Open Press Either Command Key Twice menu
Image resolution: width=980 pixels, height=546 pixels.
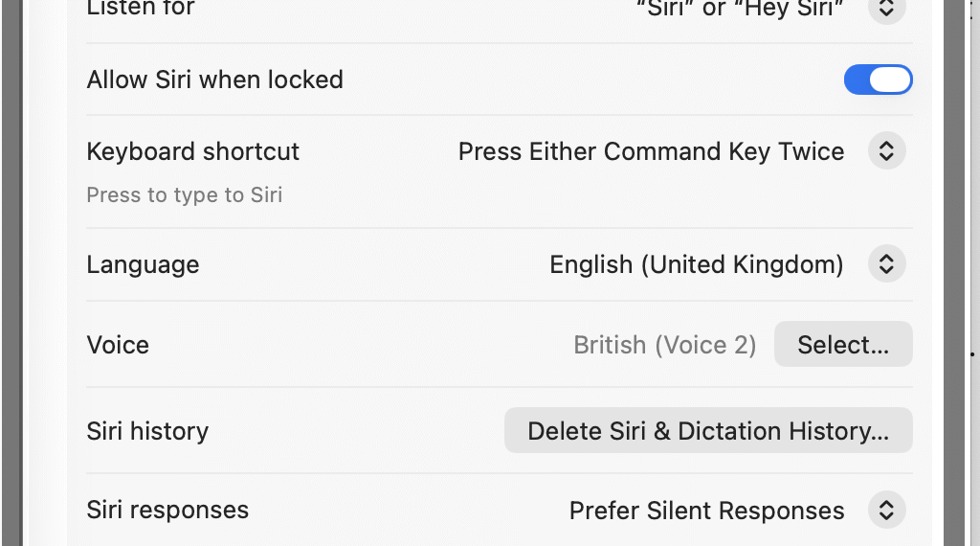[x=651, y=151]
